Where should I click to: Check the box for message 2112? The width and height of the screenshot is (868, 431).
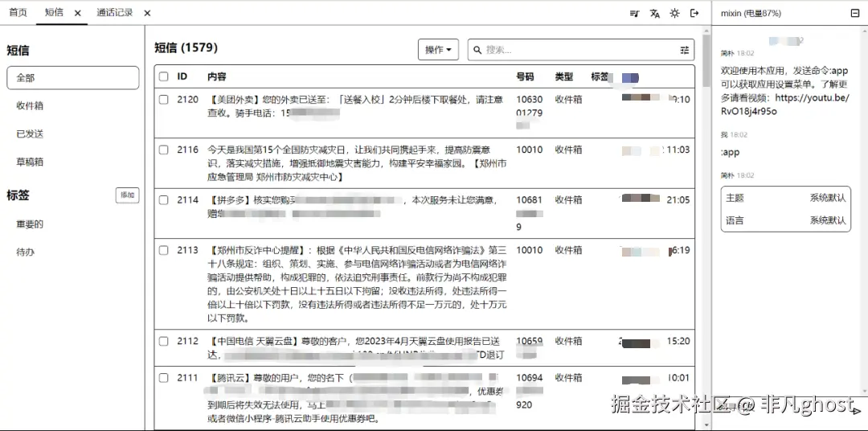(x=163, y=341)
